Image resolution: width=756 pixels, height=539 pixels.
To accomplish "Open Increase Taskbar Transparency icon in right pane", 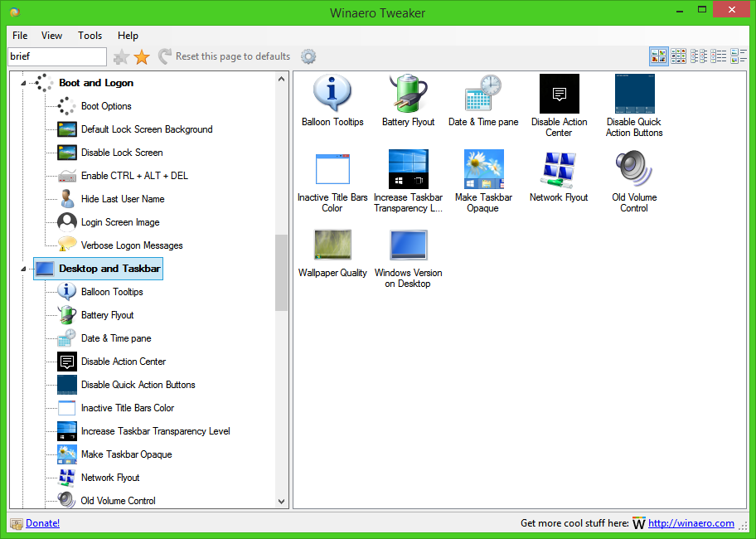I will [408, 169].
